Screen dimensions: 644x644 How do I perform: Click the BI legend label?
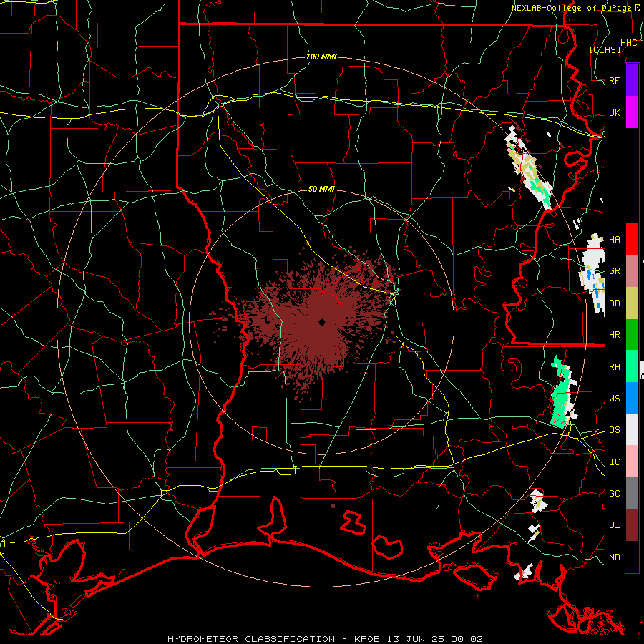615,525
